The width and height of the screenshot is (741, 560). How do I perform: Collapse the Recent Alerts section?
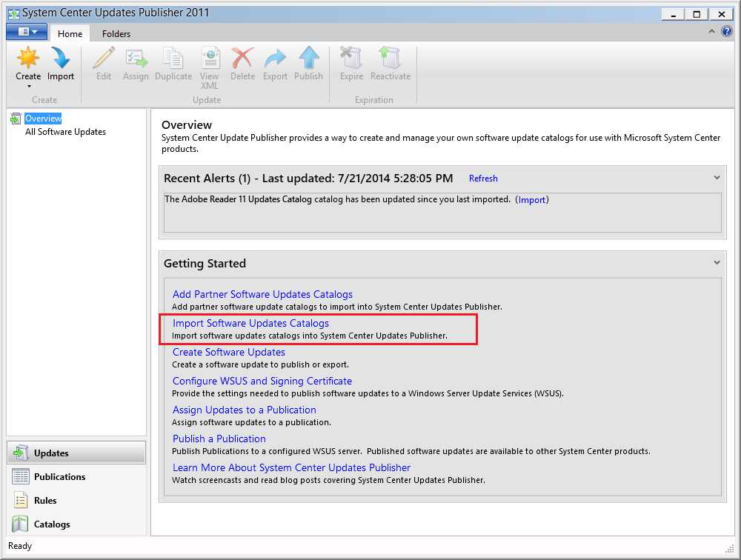[x=717, y=178]
